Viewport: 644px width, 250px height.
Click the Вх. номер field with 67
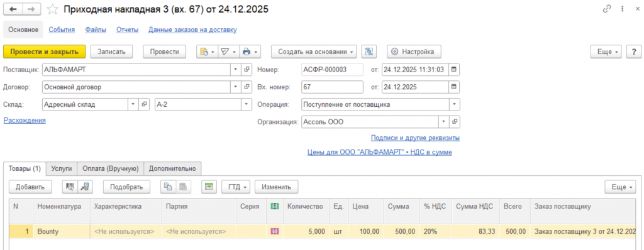[332, 87]
